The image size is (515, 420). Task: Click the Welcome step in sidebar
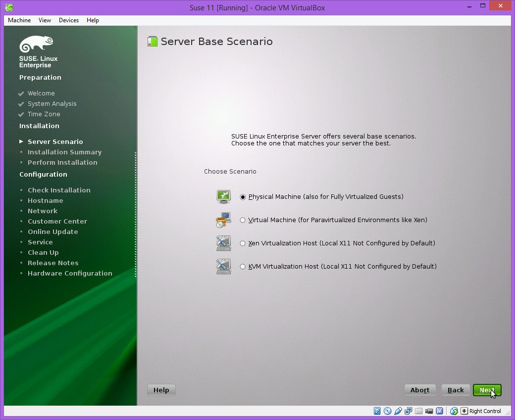coord(41,93)
